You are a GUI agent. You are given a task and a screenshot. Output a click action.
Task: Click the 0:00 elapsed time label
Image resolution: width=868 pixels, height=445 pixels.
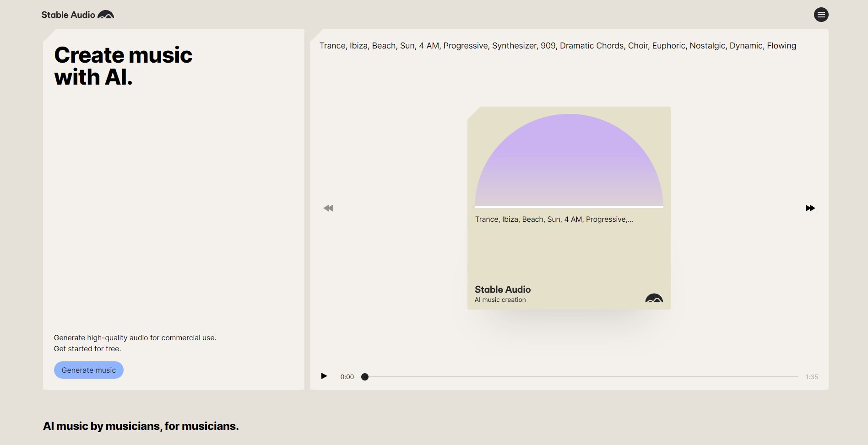click(347, 377)
